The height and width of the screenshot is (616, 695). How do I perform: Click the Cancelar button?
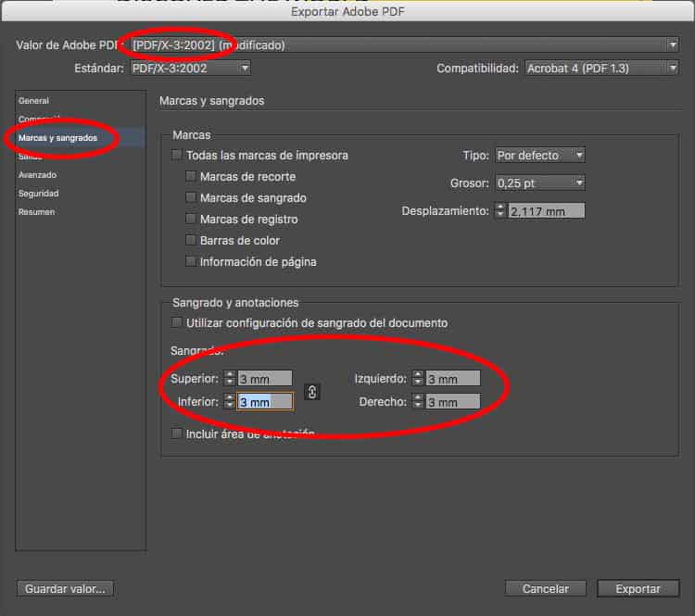(545, 588)
